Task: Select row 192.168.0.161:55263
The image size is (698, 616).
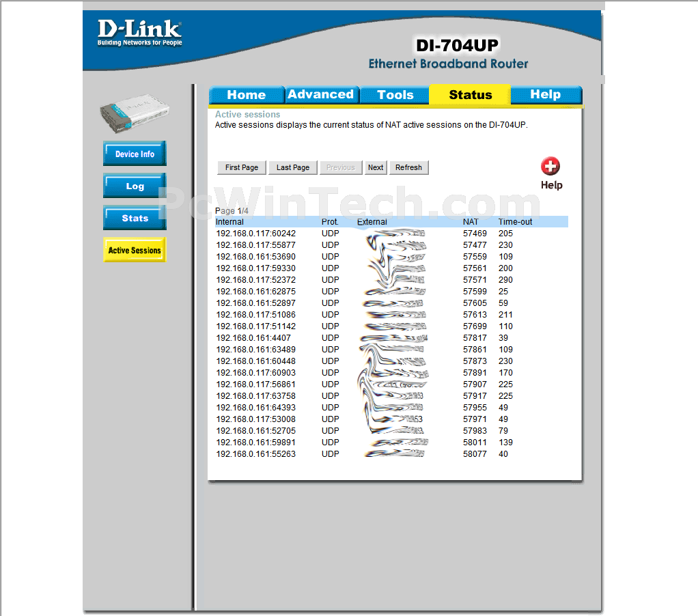Action: coord(392,453)
